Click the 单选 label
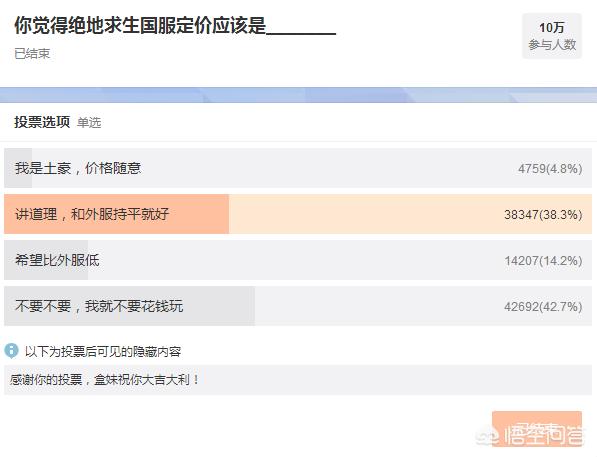 point(89,123)
